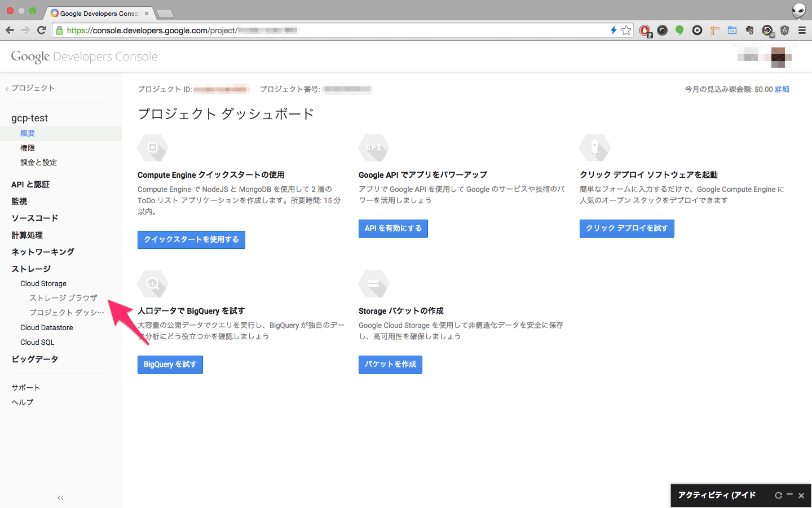This screenshot has height=508, width=812.
Task: Bookmark the page with the star icon
Action: click(x=626, y=30)
